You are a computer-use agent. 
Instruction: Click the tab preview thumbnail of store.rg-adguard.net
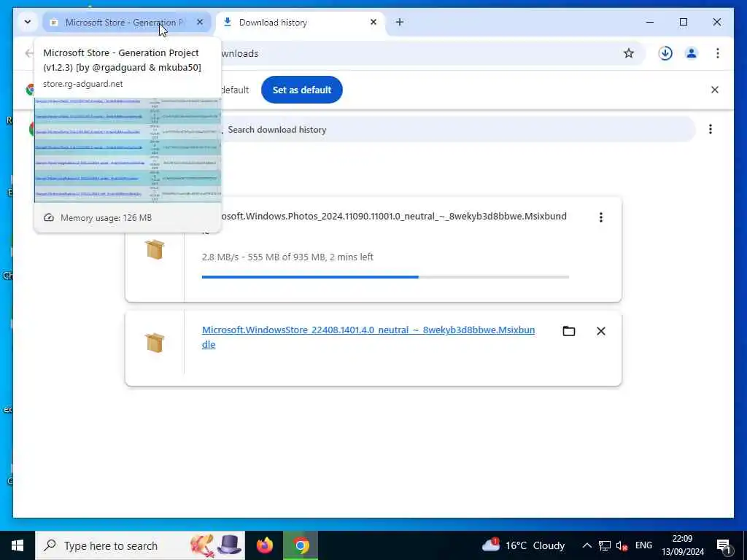pos(128,150)
